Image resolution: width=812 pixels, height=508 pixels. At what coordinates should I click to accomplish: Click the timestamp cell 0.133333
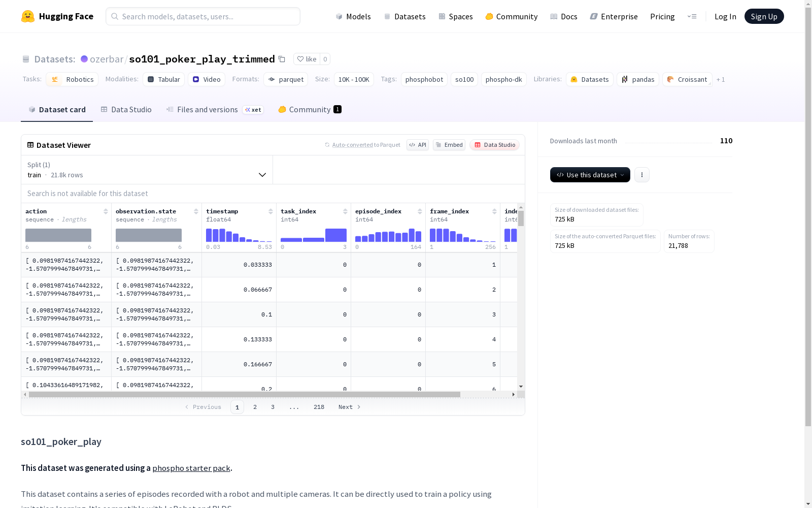pyautogui.click(x=239, y=339)
